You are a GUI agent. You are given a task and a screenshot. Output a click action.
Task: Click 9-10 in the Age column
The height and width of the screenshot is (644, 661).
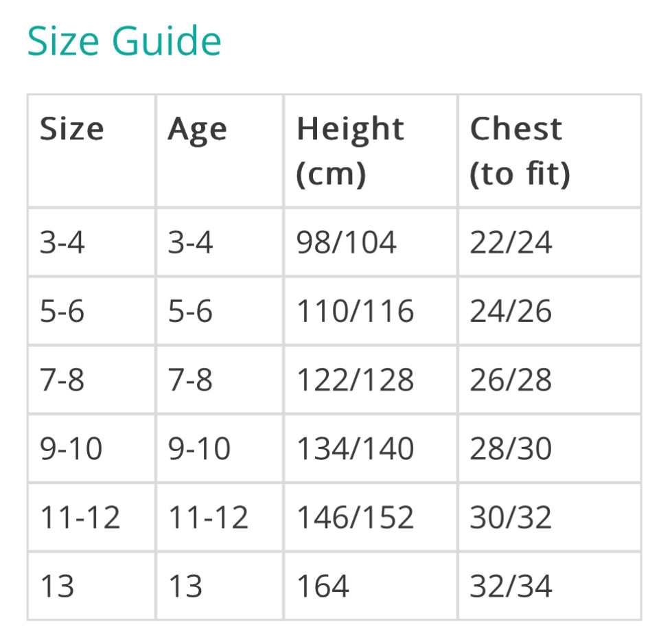point(200,448)
